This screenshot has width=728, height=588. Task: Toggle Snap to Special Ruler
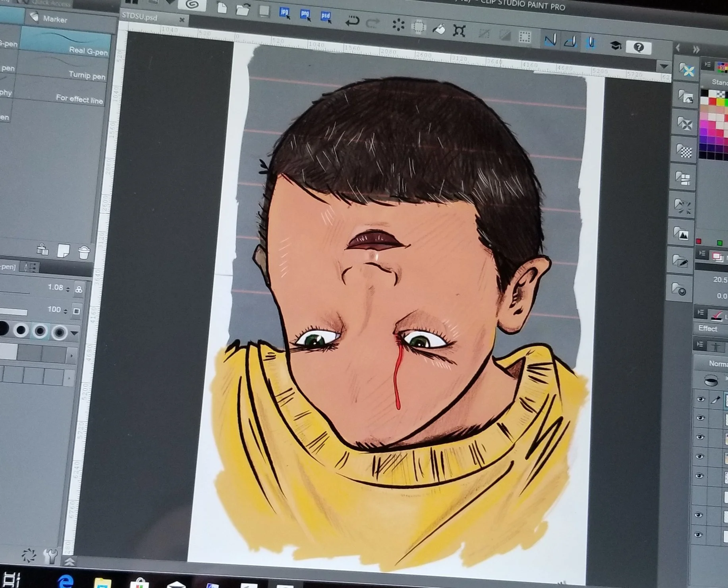[x=570, y=42]
